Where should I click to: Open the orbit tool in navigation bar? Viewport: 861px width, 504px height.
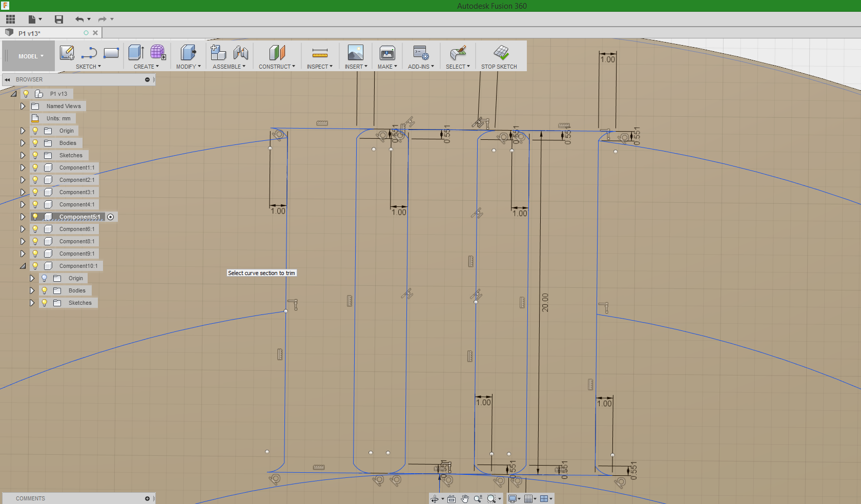click(x=435, y=499)
